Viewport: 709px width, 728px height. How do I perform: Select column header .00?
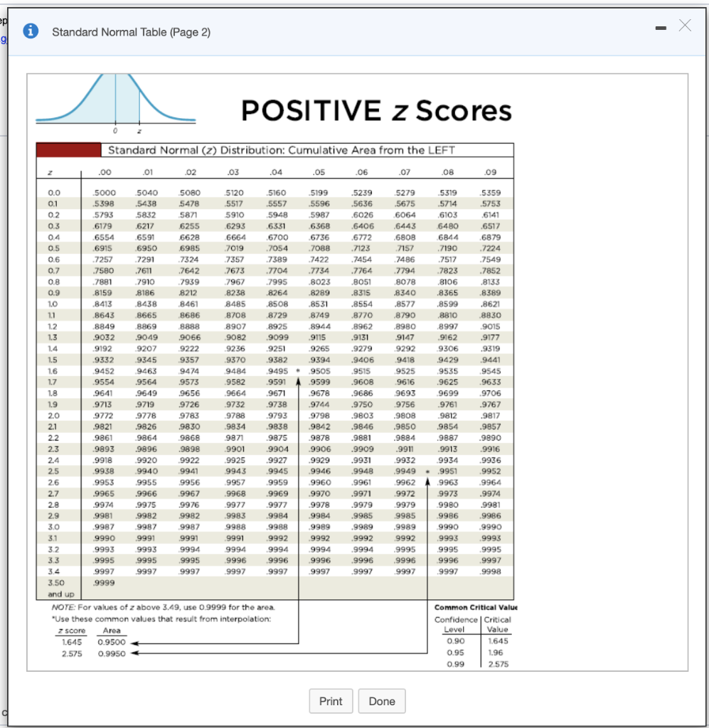tap(105, 172)
